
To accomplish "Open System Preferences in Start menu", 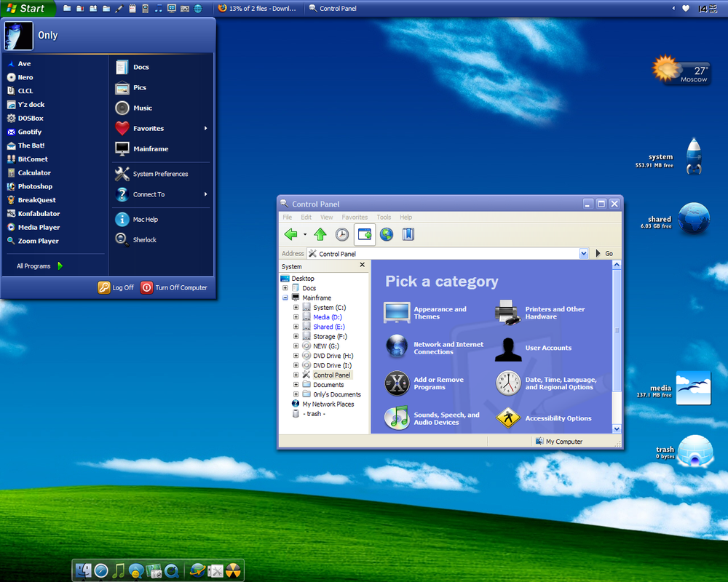I will pyautogui.click(x=151, y=174).
